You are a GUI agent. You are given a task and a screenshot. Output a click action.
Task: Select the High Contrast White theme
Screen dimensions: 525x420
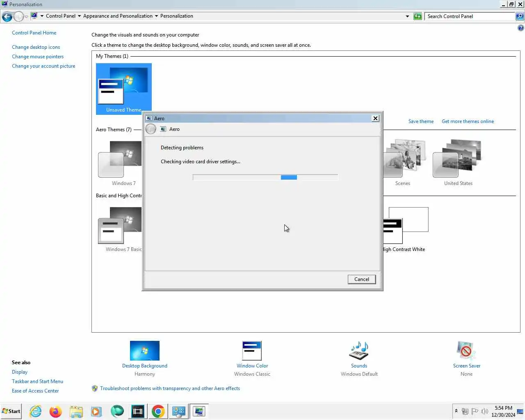click(405, 229)
